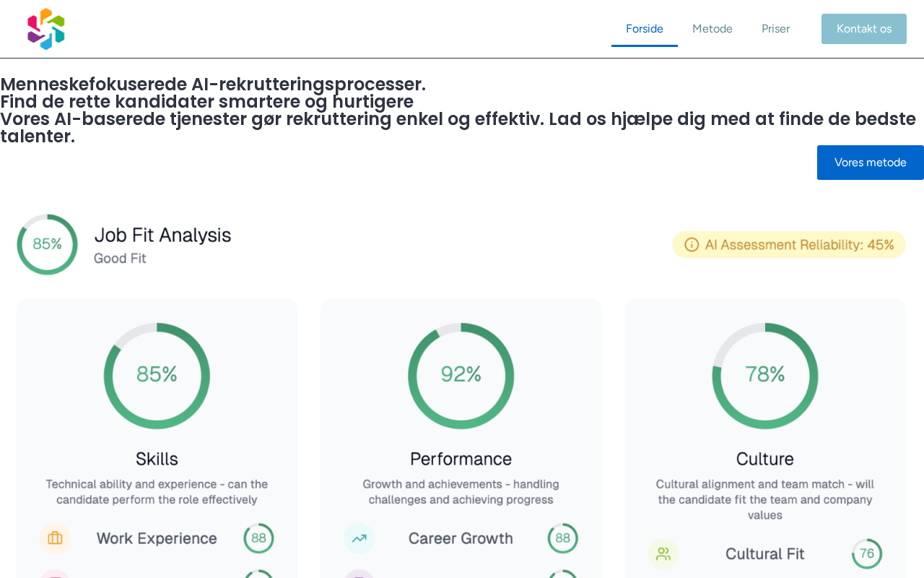
Task: Open the Forside navigation tab
Action: (x=644, y=29)
